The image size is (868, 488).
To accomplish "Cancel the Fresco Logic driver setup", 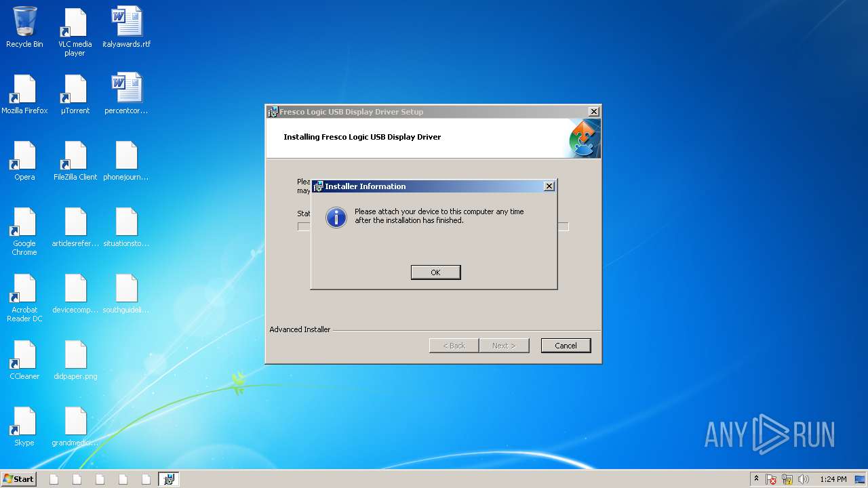I will (566, 346).
